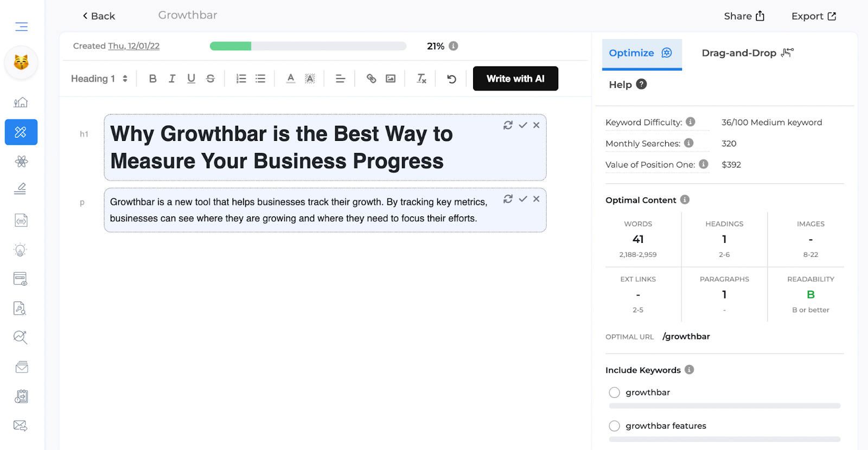
Task: Open the Heading 1 style dropdown
Action: 99,79
